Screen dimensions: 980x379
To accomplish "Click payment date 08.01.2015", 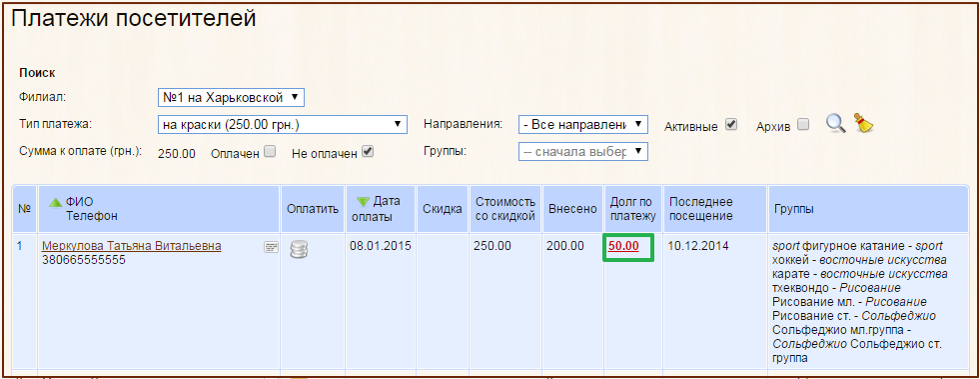I will (x=380, y=246).
